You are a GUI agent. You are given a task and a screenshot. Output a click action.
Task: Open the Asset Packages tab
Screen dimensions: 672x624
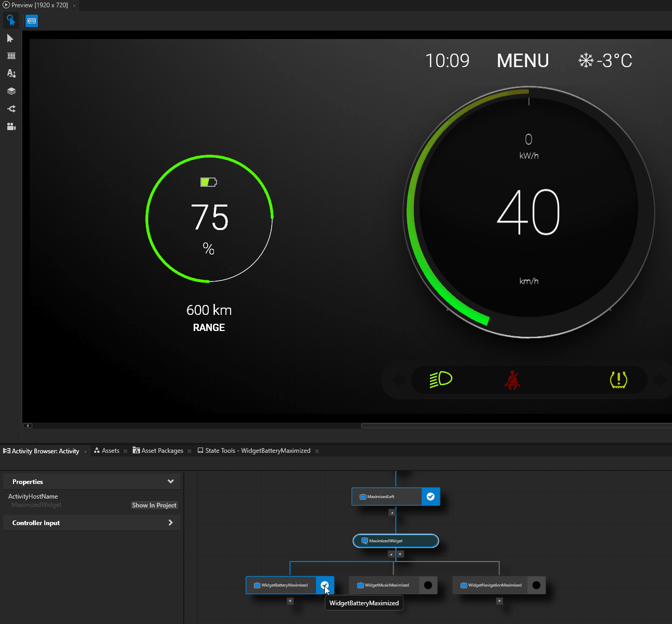162,451
